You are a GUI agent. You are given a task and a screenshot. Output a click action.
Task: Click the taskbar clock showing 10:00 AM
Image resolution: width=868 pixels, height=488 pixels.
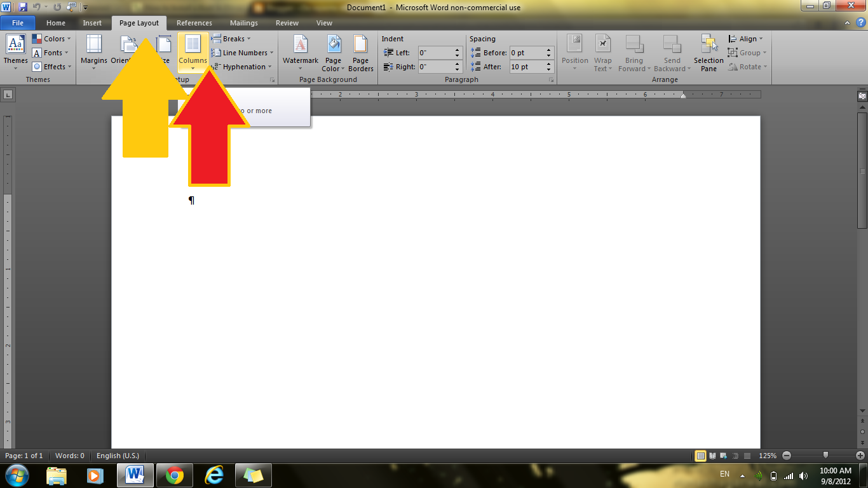point(836,471)
